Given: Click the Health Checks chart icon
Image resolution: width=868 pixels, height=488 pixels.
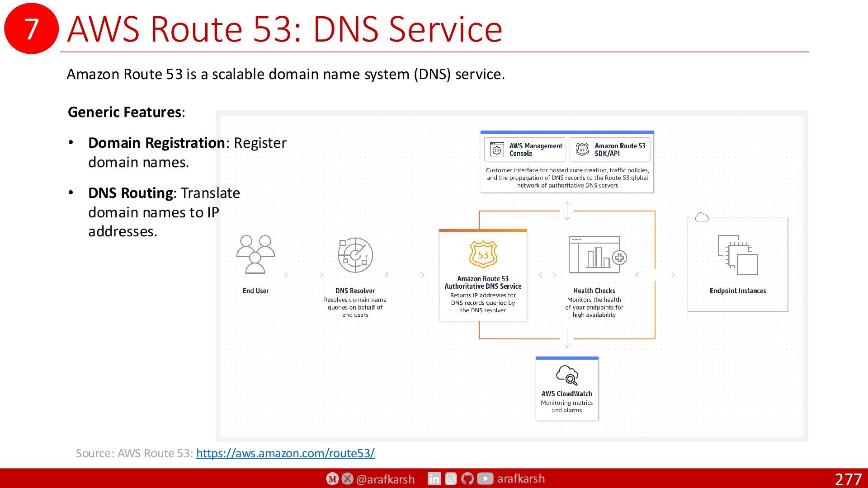Looking at the screenshot, I should tap(597, 255).
